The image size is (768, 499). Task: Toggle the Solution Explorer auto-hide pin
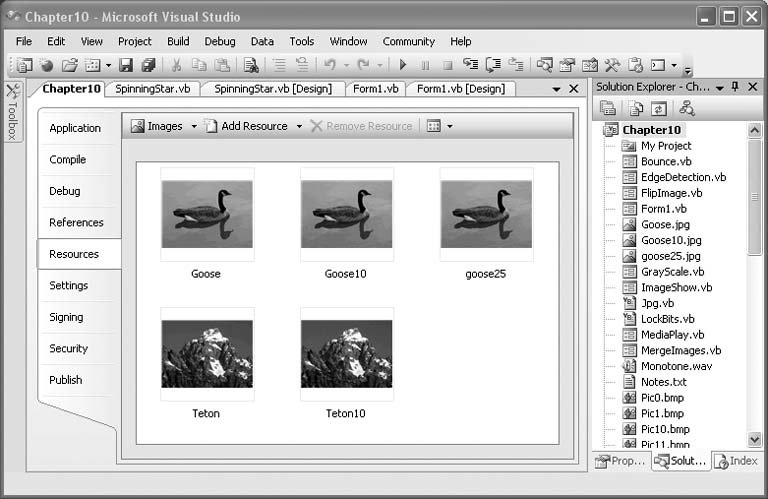(x=735, y=88)
